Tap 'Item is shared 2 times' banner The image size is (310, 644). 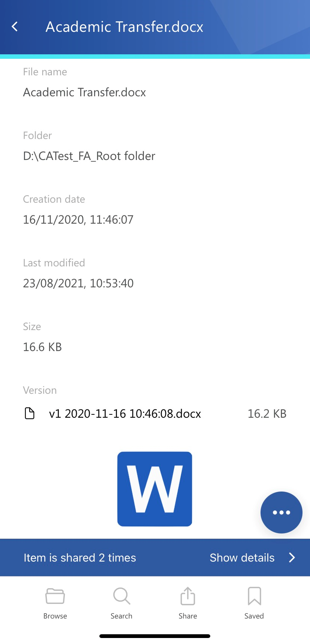[x=80, y=557]
